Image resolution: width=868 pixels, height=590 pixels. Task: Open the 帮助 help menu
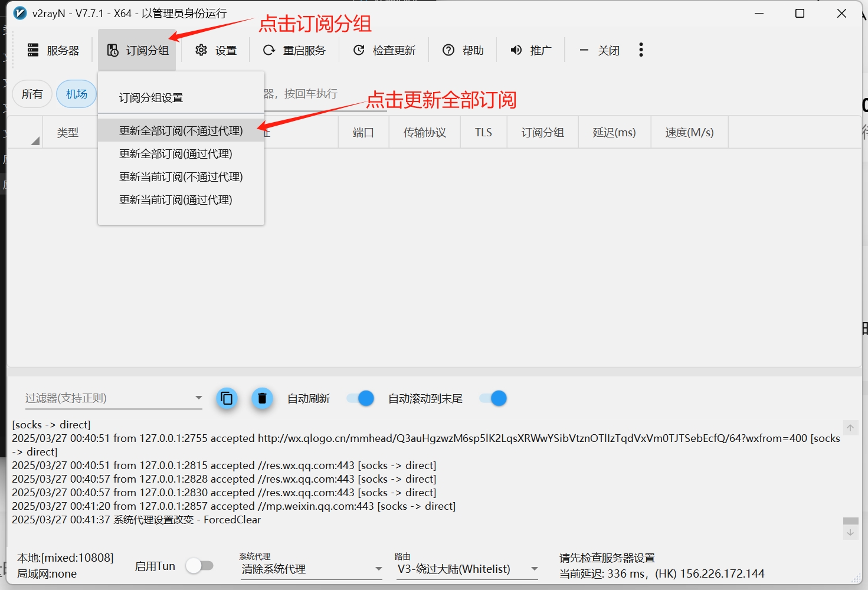click(463, 50)
